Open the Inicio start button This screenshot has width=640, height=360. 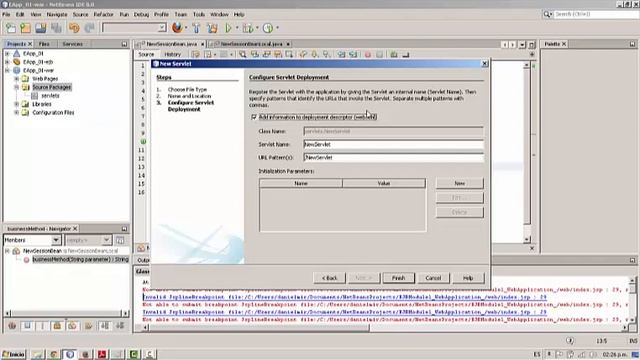click(14, 354)
